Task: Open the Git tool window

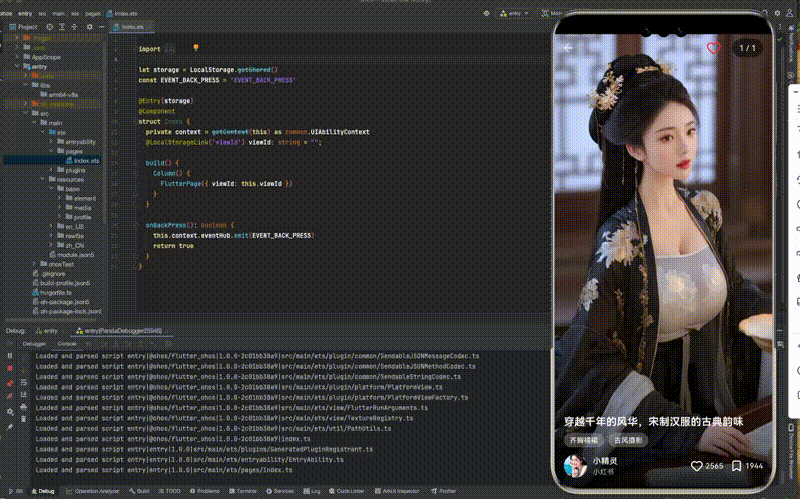Action: [x=15, y=491]
